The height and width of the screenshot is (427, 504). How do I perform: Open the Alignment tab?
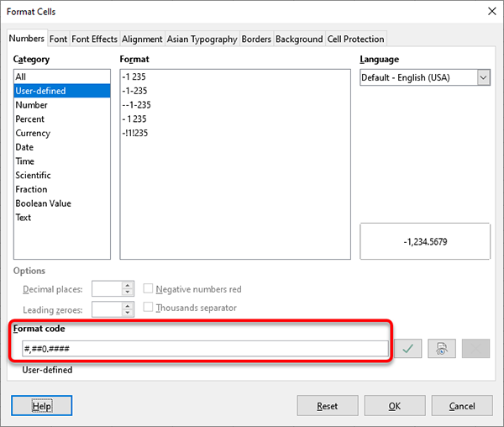142,39
